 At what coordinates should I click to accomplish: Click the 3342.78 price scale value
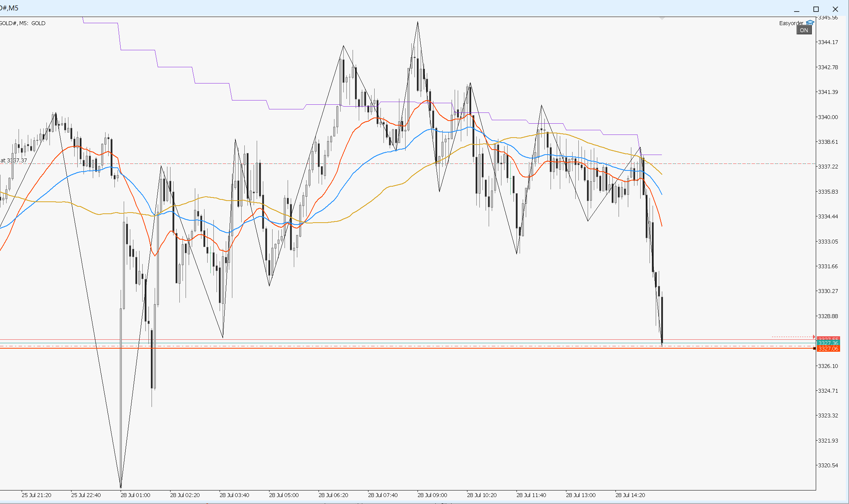pyautogui.click(x=828, y=67)
